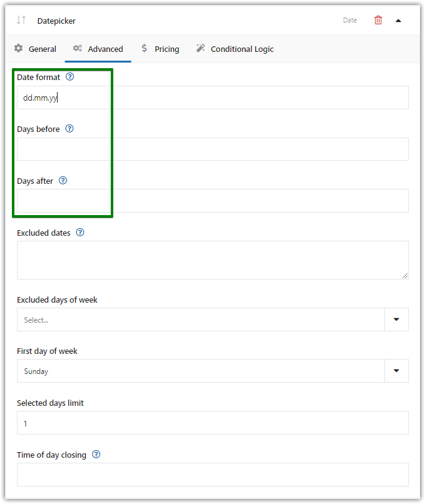Image resolution: width=425 pixels, height=504 pixels.
Task: Click inside the Excluded dates textarea
Action: pos(213,260)
